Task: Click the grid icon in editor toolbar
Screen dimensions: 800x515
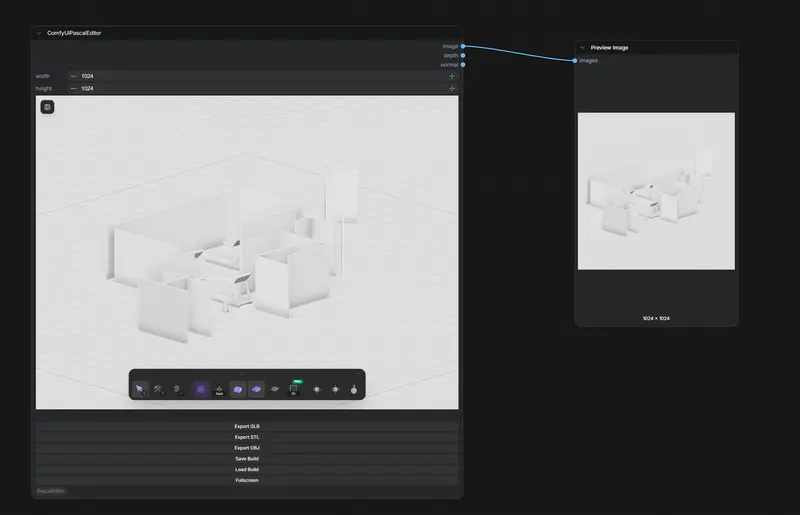Action: coord(200,388)
